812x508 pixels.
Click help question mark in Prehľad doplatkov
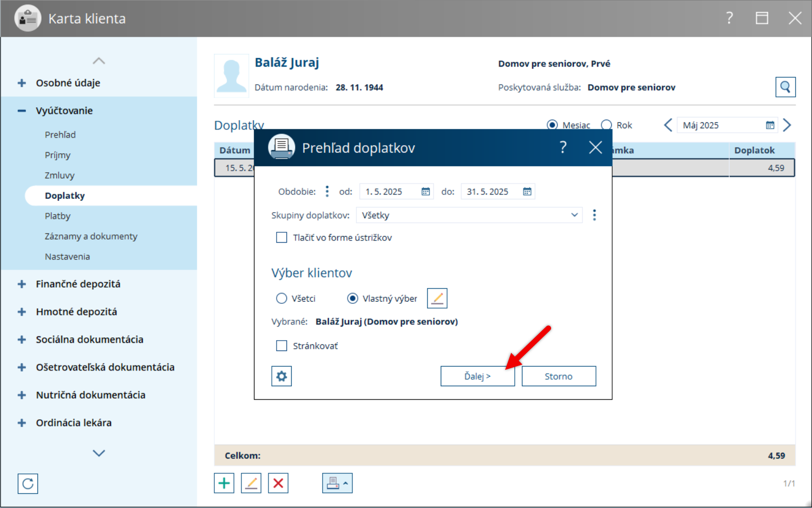click(563, 147)
